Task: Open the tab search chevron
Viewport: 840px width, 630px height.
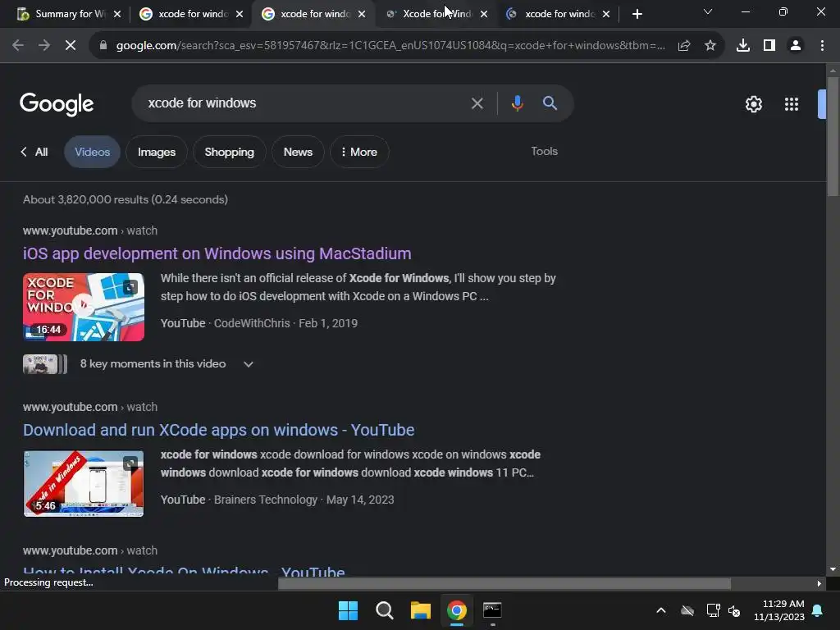Action: (x=708, y=11)
